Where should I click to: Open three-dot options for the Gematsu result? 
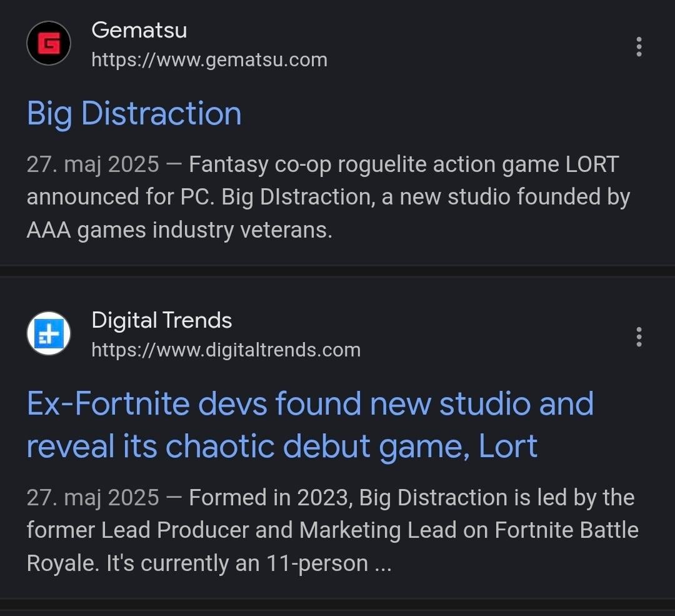[638, 47]
